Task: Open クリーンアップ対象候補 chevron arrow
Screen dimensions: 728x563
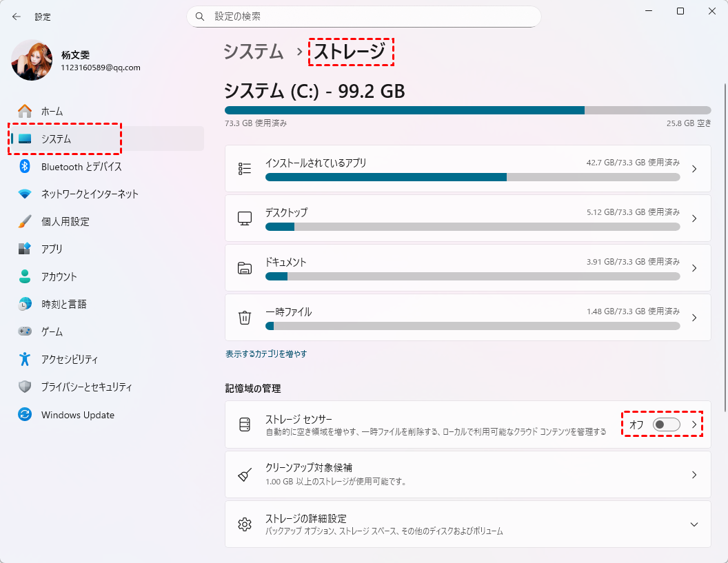Action: point(694,475)
